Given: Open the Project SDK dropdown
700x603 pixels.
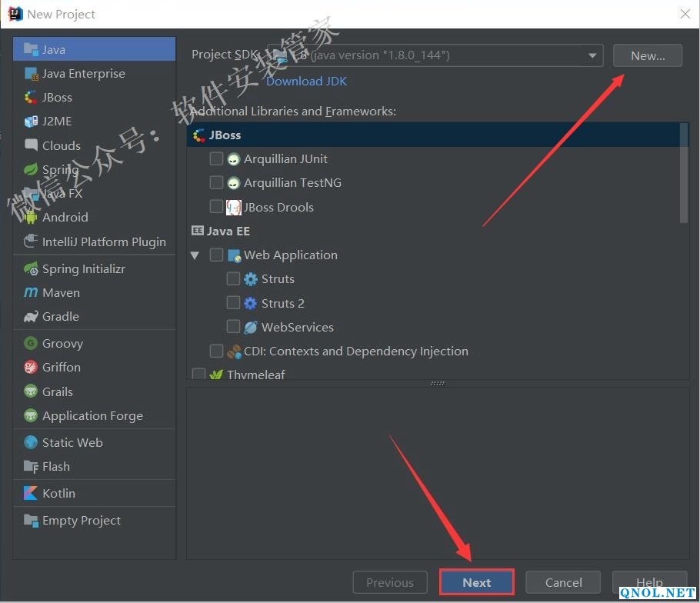Looking at the screenshot, I should (592, 55).
